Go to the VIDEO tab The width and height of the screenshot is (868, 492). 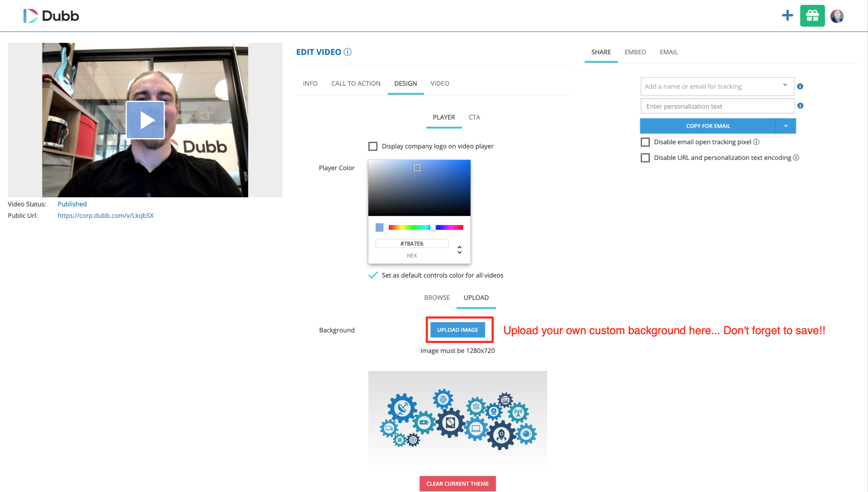pos(440,83)
